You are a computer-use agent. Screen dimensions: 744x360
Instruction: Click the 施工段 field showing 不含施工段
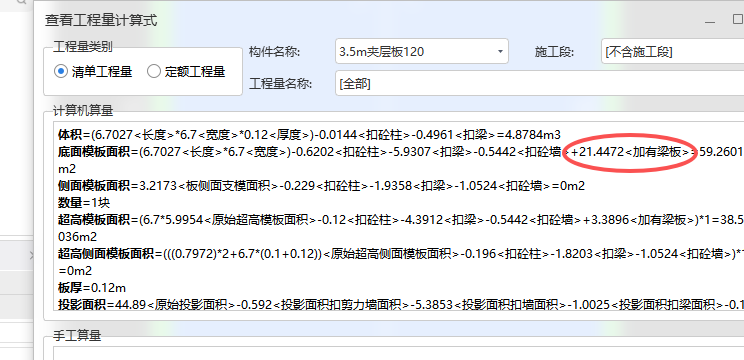672,51
